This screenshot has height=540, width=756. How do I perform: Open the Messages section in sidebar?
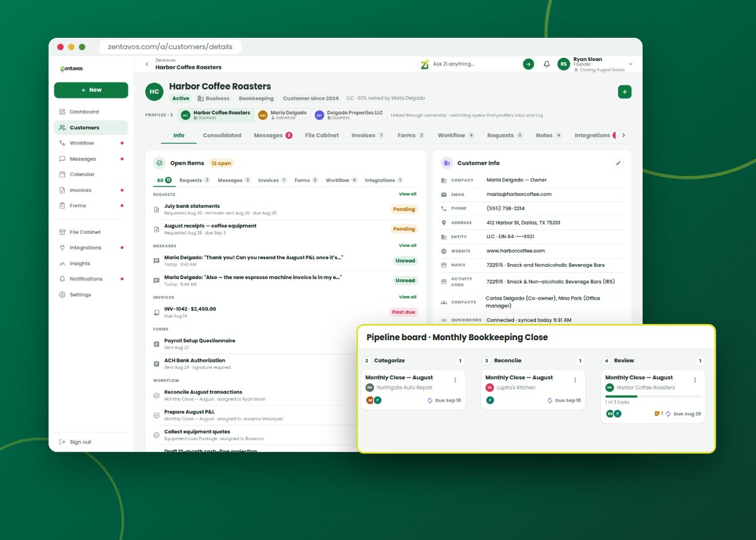[91, 159]
